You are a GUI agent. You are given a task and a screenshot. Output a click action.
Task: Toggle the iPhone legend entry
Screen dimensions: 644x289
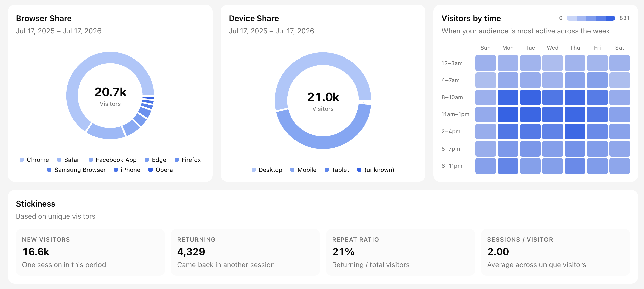[x=127, y=170]
